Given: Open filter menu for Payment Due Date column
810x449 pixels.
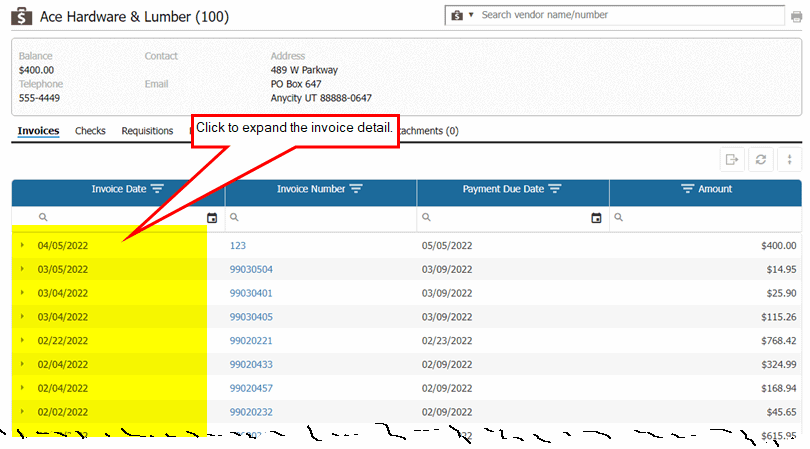Looking at the screenshot, I should (555, 189).
